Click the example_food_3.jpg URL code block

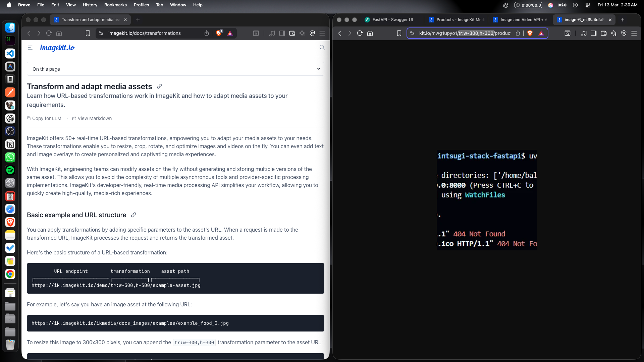coord(175,323)
